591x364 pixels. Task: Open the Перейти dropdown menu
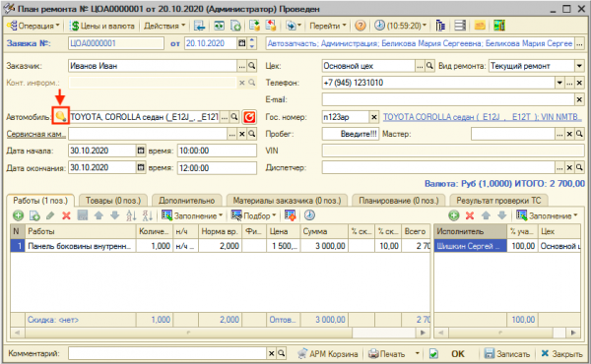coord(328,26)
